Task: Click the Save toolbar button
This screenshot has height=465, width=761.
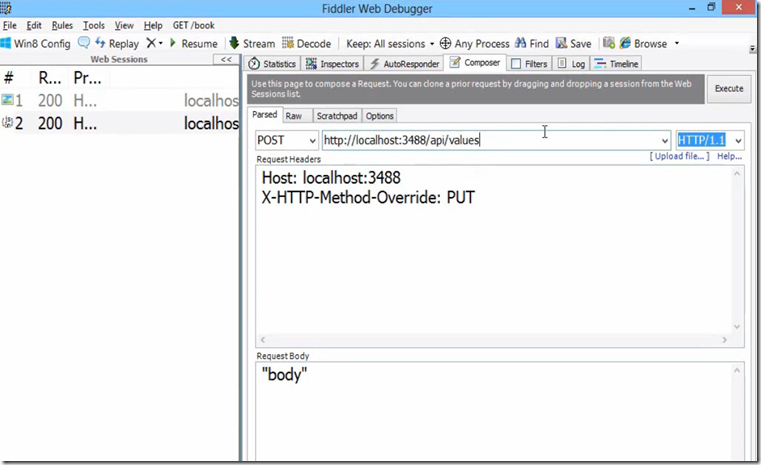Action: pos(574,43)
